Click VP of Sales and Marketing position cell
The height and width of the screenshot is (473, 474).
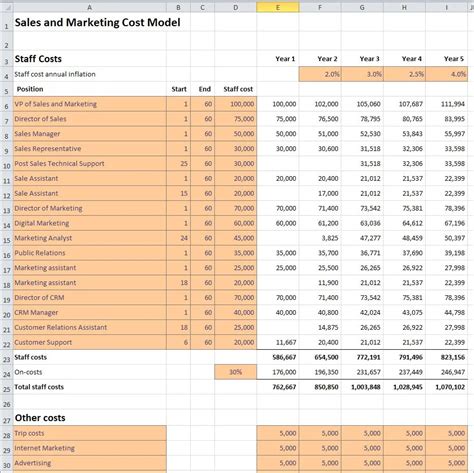90,104
